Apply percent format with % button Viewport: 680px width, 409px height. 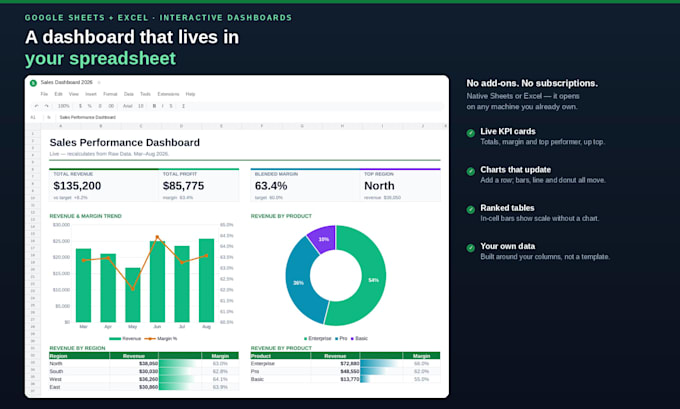(90, 106)
